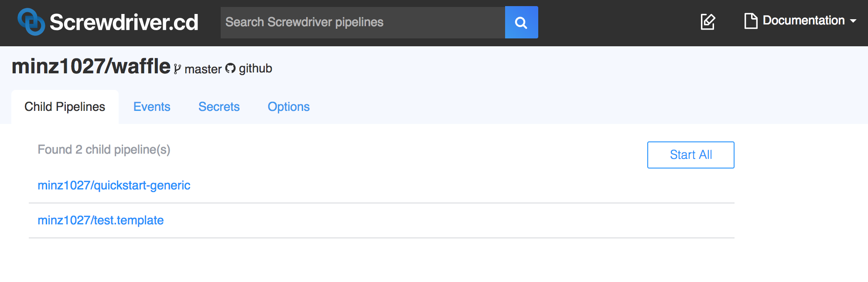Screen dimensions: 868x282
Task: Click the magnifier search button
Action: [x=521, y=22]
